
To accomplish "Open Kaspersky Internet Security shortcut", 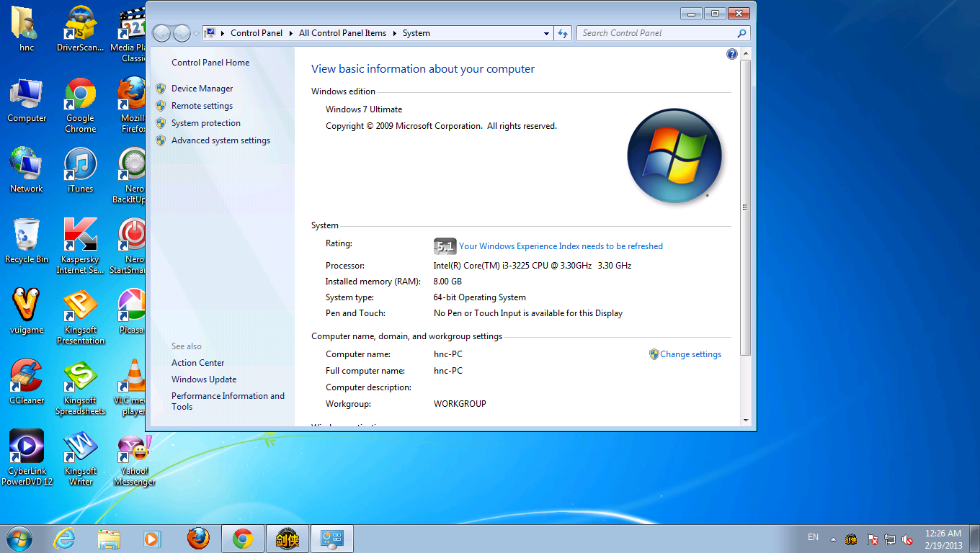I will point(80,246).
